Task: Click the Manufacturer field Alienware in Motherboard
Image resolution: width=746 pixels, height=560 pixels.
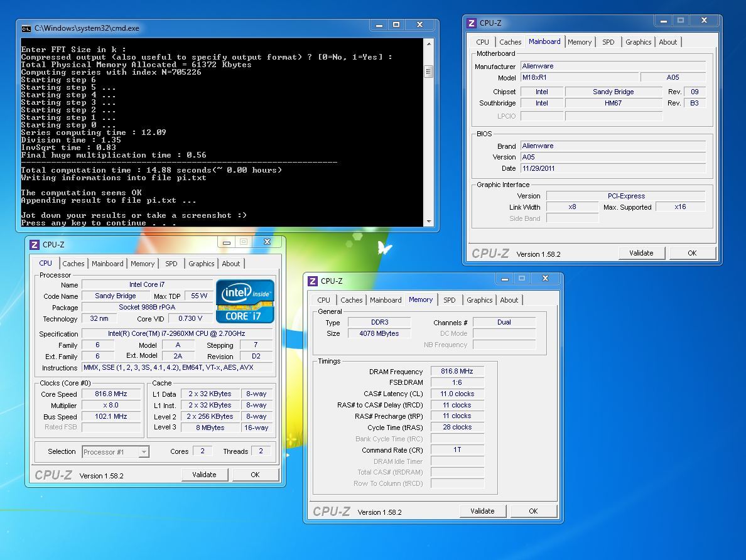Action: pos(614,66)
